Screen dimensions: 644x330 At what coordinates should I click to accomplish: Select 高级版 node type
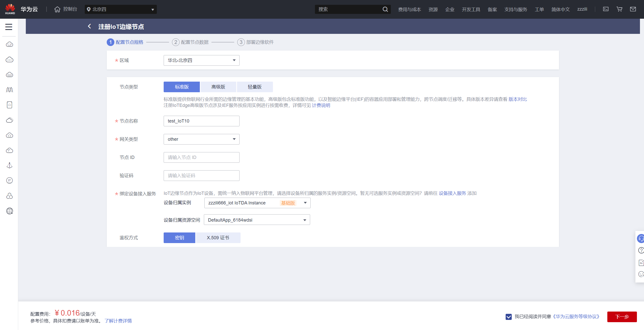(218, 87)
